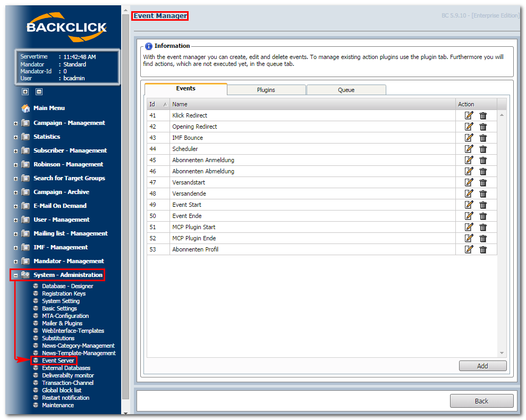
Task: Edit the Event Start entry
Action: point(469,205)
